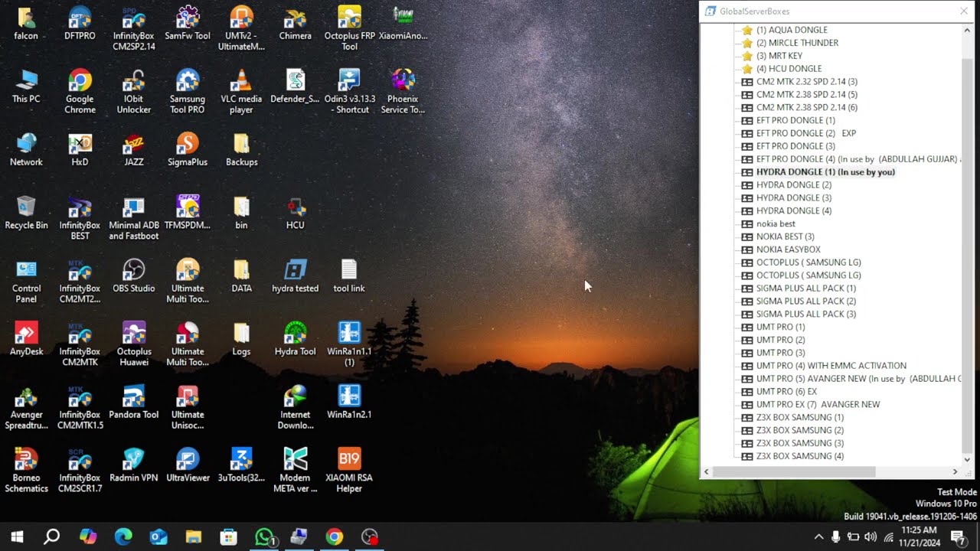Launch the Chimera desktop icon
The width and height of the screenshot is (980, 551).
[296, 24]
